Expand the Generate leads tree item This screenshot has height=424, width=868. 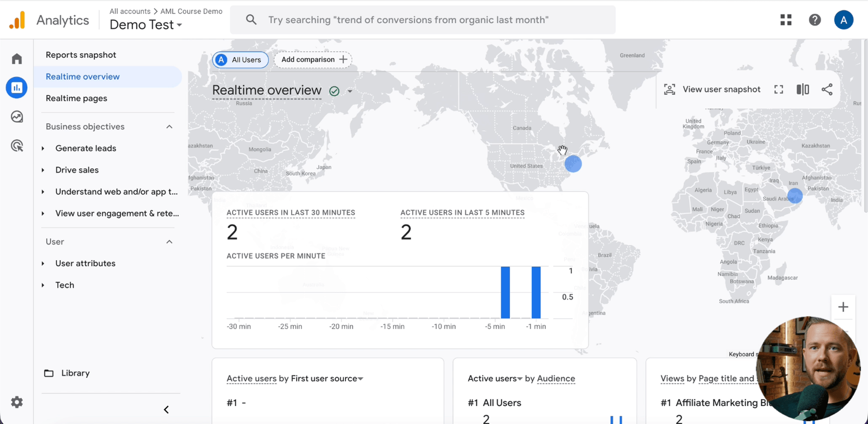pyautogui.click(x=43, y=149)
